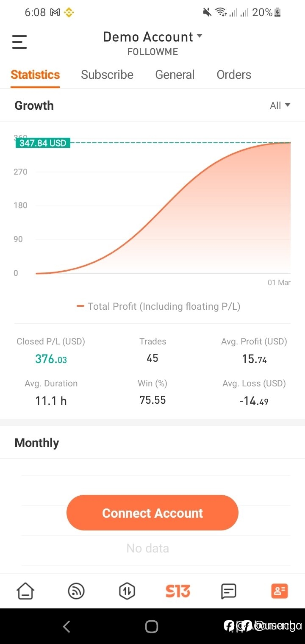Image resolution: width=305 pixels, height=644 pixels.
Task: Expand the Demo Account dropdown
Action: click(x=152, y=37)
